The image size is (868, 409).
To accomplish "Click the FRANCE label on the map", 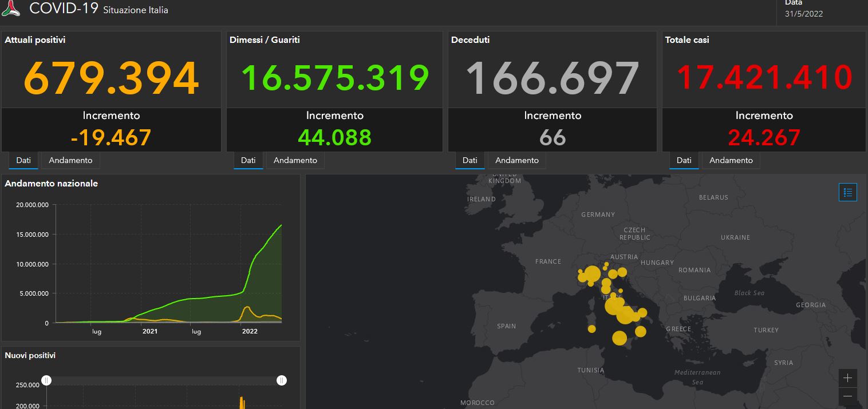I will coord(548,261).
